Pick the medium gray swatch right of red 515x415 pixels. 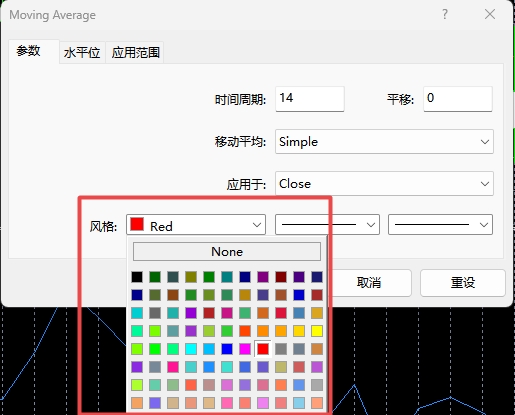point(281,349)
